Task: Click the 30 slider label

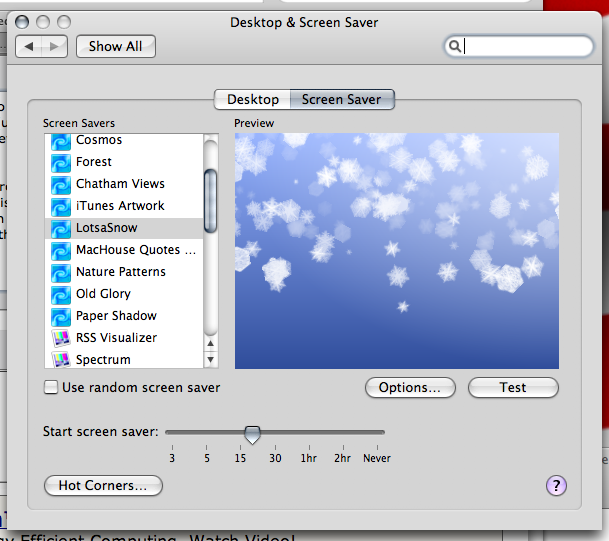Action: pyautogui.click(x=275, y=458)
